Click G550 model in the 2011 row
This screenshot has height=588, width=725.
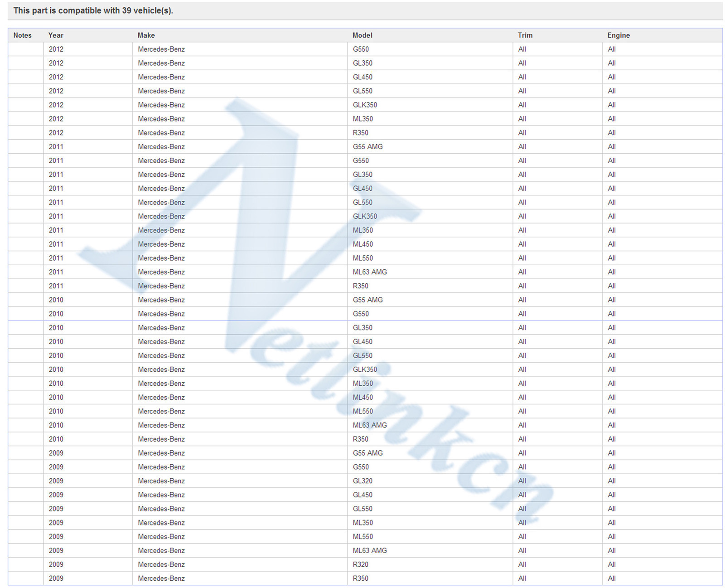[x=361, y=161]
